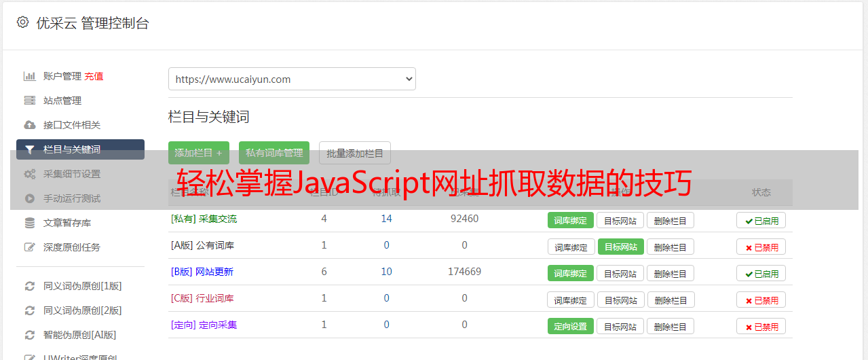Toggle 已禁用 status for 公有词库
868x360 pixels.
click(x=761, y=247)
